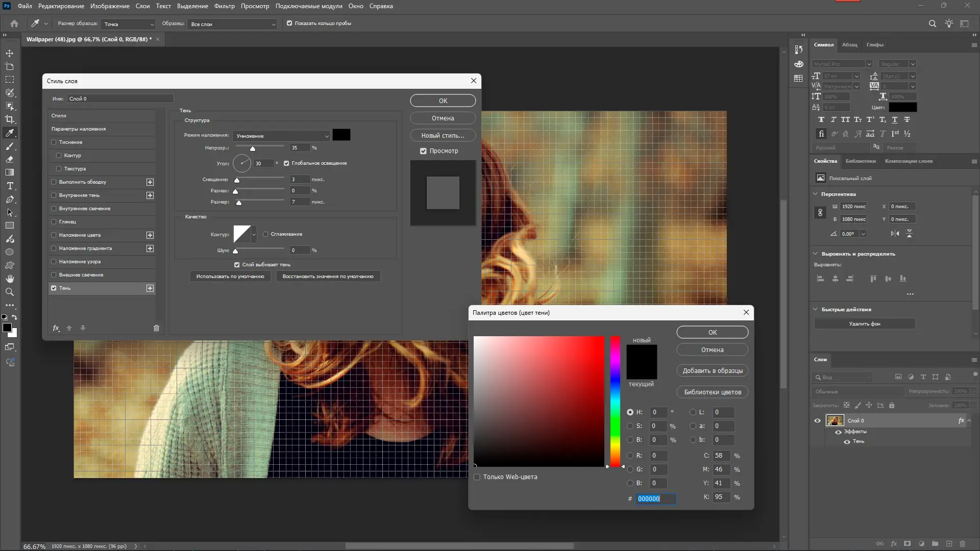Screen dimensions: 980x551
Task: Click the Move tool icon
Action: [x=10, y=53]
